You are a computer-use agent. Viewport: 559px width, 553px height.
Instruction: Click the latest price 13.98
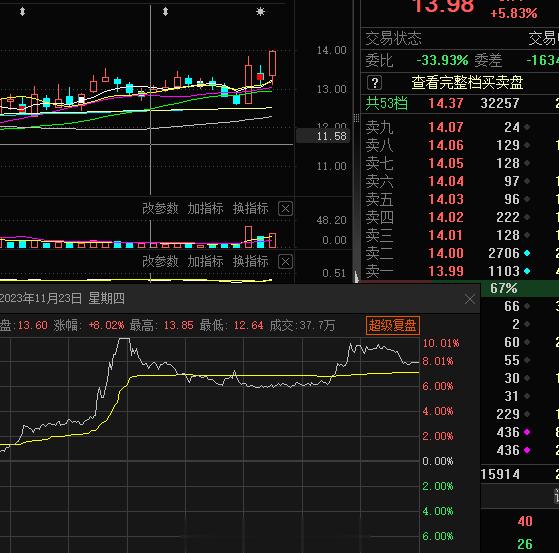(443, 6)
